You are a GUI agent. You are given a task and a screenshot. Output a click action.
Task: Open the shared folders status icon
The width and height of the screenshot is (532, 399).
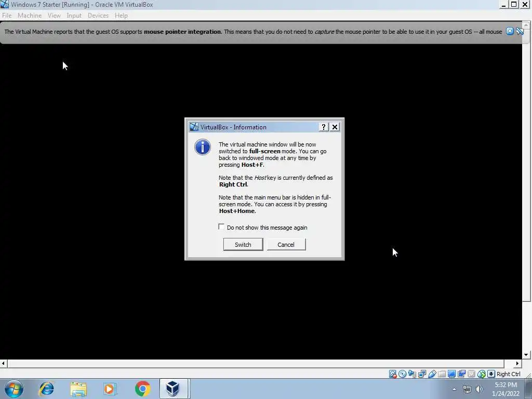(442, 374)
